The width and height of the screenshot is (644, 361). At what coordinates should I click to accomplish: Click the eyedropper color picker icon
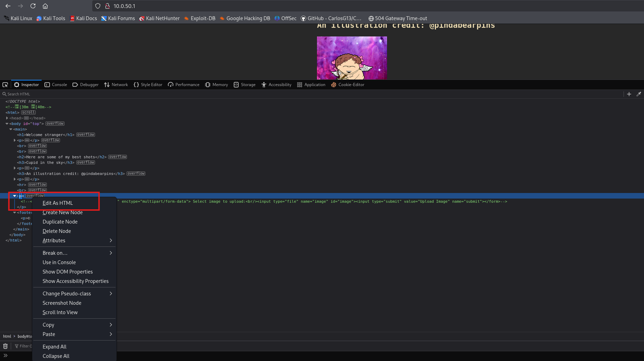638,94
